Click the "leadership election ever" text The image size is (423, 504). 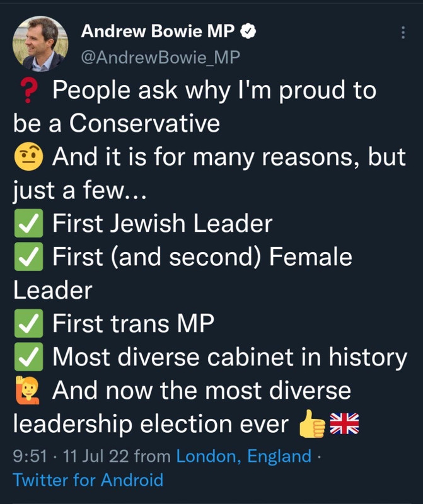click(x=150, y=424)
